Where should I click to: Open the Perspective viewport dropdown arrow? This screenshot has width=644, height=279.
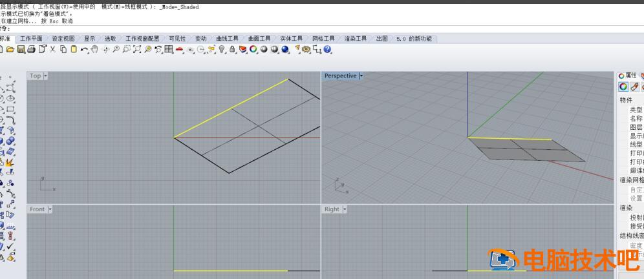tap(361, 76)
